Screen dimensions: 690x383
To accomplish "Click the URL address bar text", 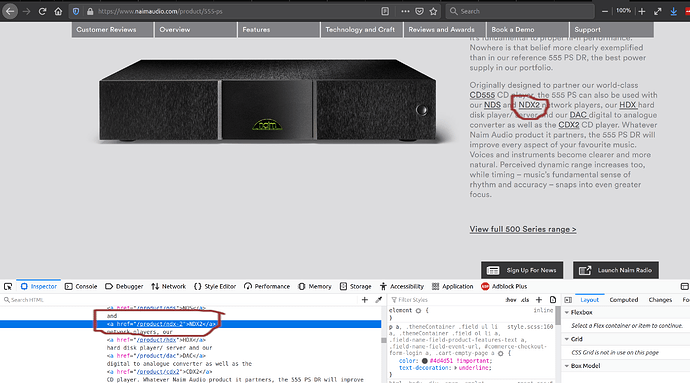I will tap(160, 11).
